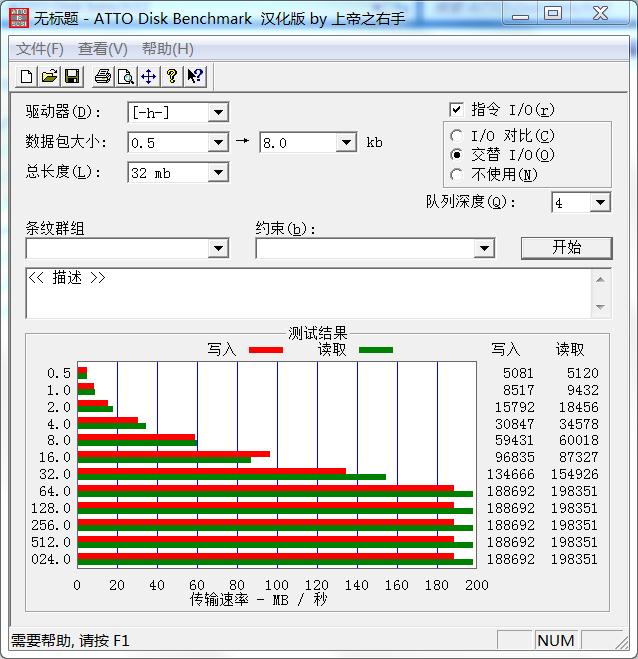Click the New file toolbar icon

tap(26, 76)
